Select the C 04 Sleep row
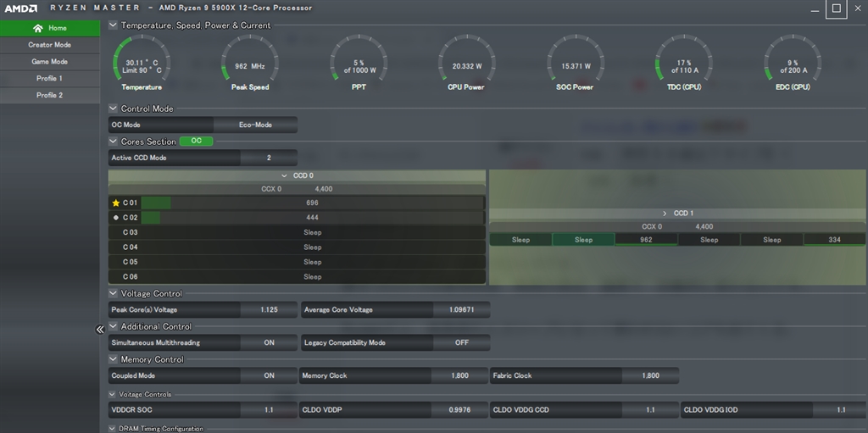The width and height of the screenshot is (868, 433). pyautogui.click(x=297, y=247)
